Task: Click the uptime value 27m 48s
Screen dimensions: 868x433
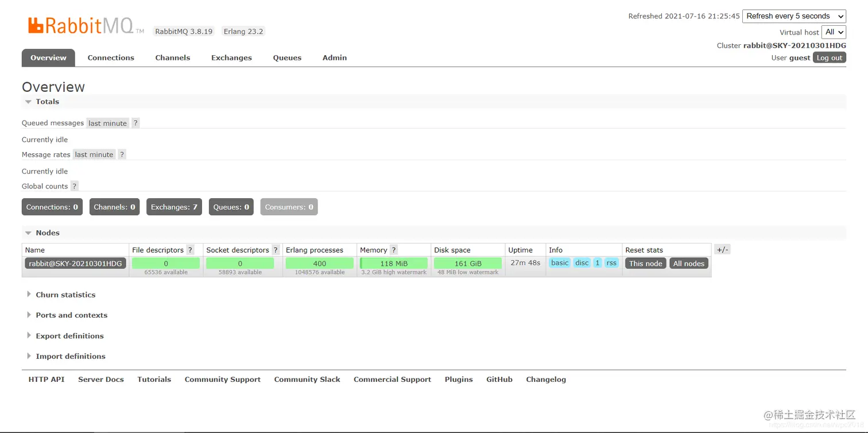Action: (525, 263)
